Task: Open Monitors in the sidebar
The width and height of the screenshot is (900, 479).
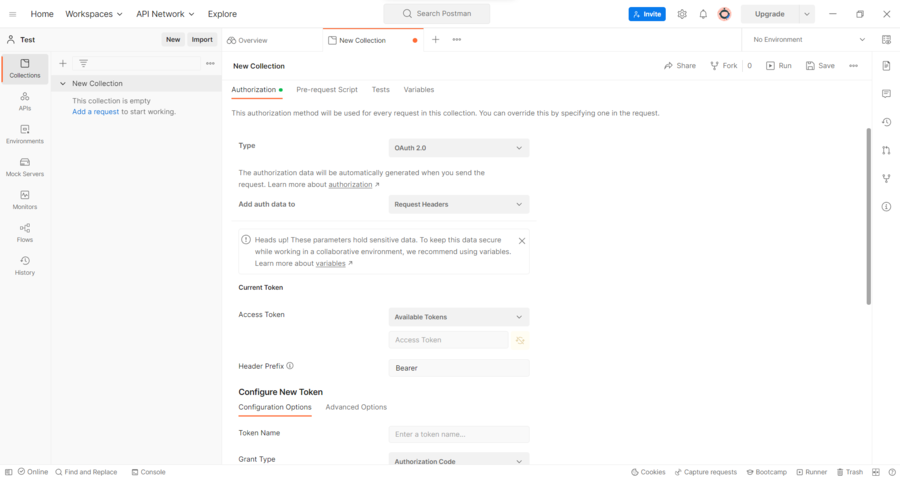Action: tap(25, 200)
